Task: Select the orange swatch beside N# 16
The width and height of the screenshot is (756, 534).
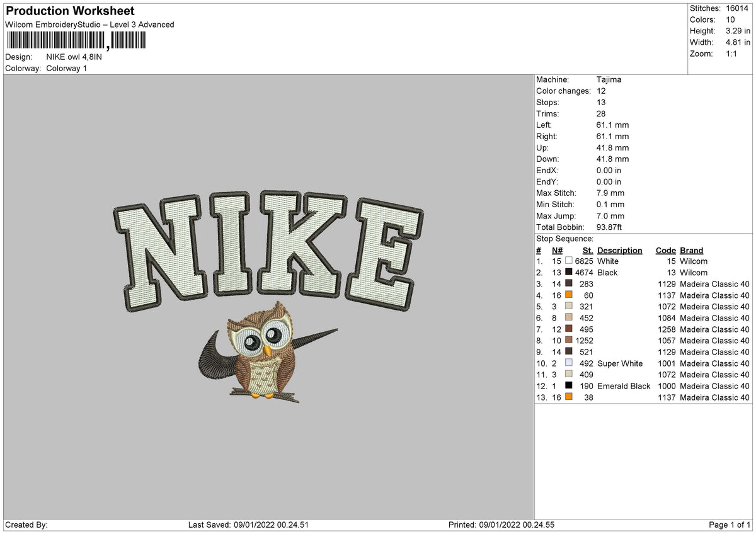Action: 570,295
